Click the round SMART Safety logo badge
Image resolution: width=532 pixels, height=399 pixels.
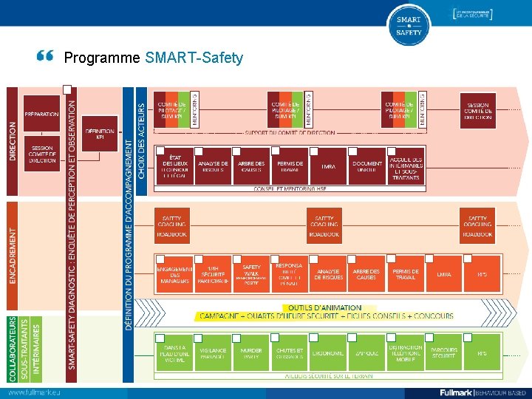pyautogui.click(x=409, y=26)
